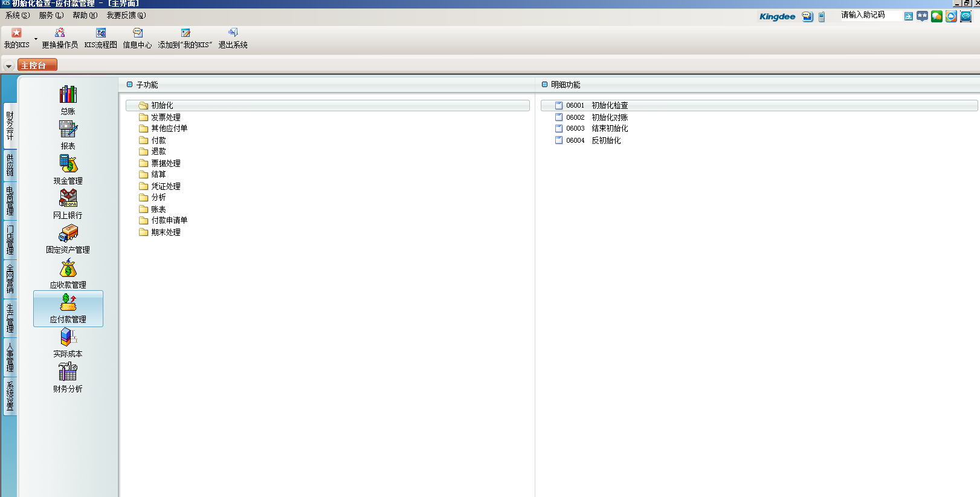Select the 主控台 tab

[x=37, y=65]
